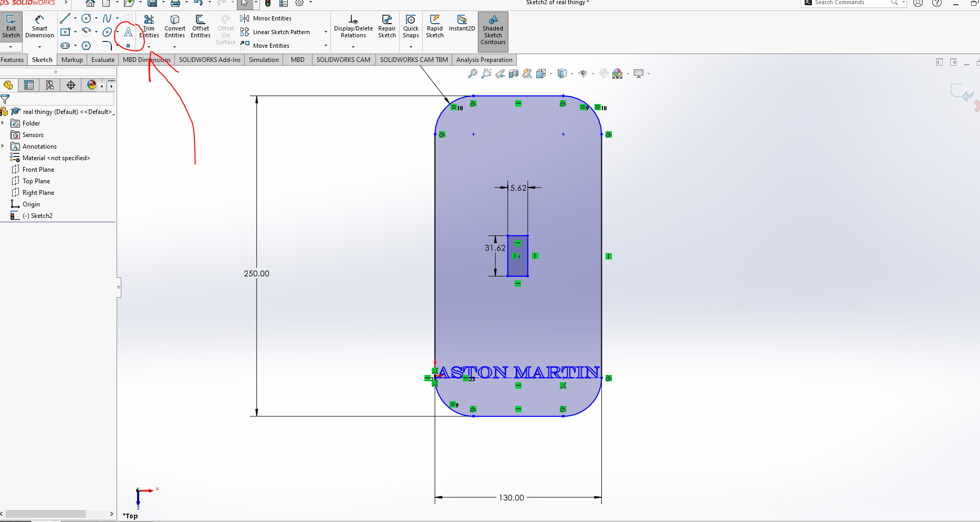
Task: Select the Straight Slot tool
Action: [x=65, y=46]
